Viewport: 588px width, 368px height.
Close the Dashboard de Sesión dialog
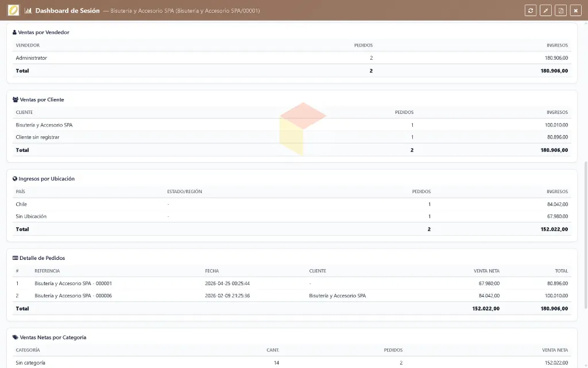pyautogui.click(x=575, y=10)
